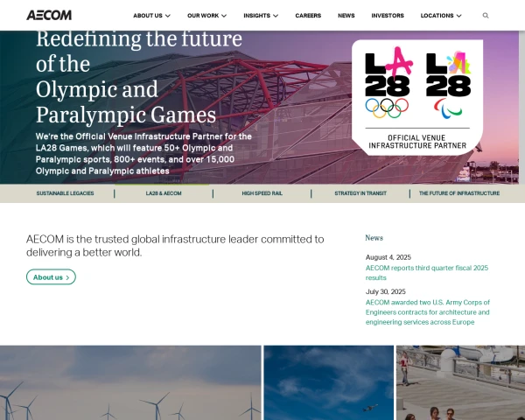Click the hero paragraph about LA28 Games
Image resolution: width=525 pixels, height=420 pixels.
(143, 154)
